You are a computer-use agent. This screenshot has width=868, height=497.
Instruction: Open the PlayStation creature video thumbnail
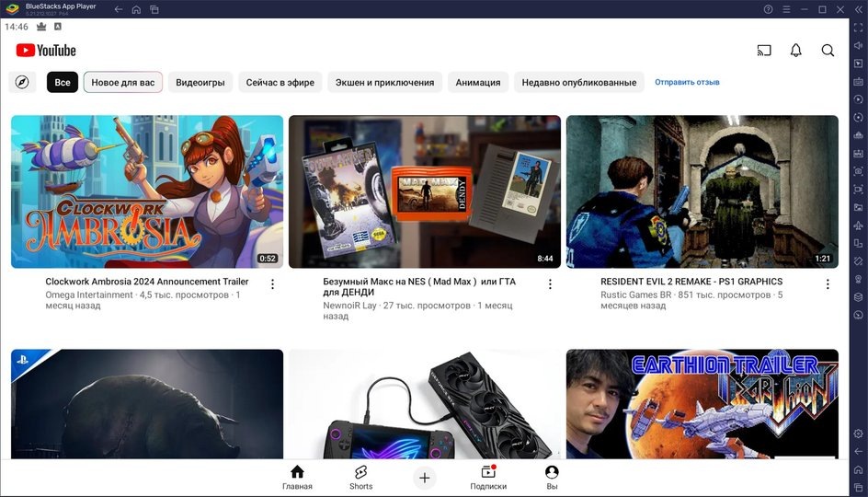147,404
